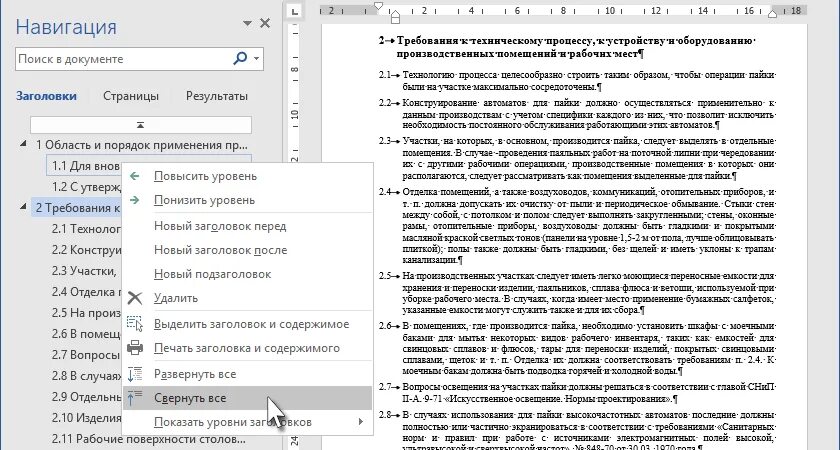Select heading 2.2 Конструи
The image size is (840, 450).
85,250
